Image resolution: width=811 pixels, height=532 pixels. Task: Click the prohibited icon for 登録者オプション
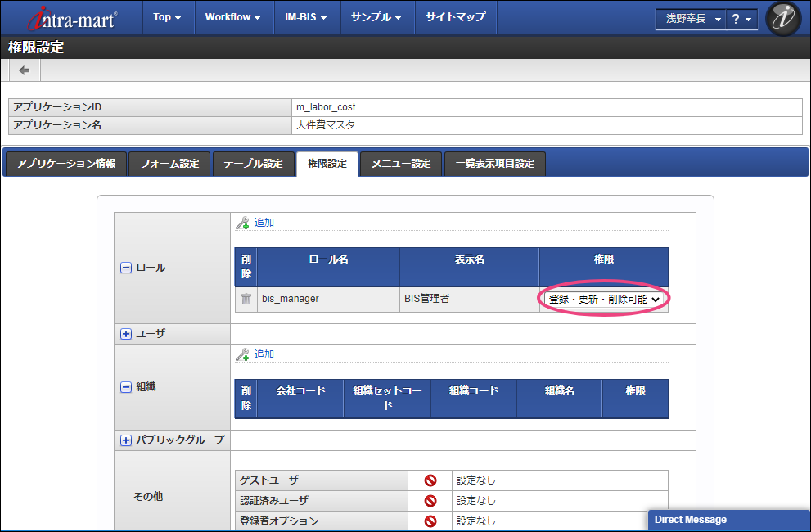click(x=430, y=521)
